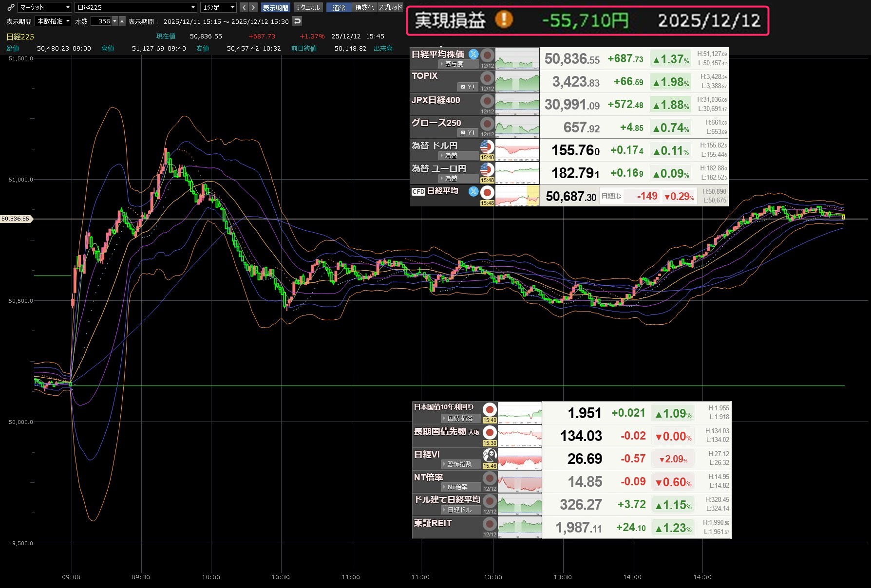Click the X icon beside 日経平均株価

[473, 54]
